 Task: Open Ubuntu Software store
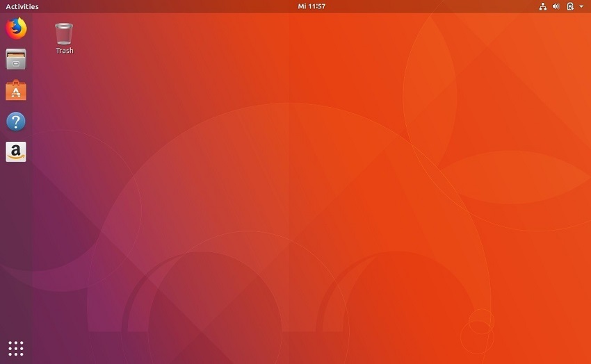pos(15,91)
